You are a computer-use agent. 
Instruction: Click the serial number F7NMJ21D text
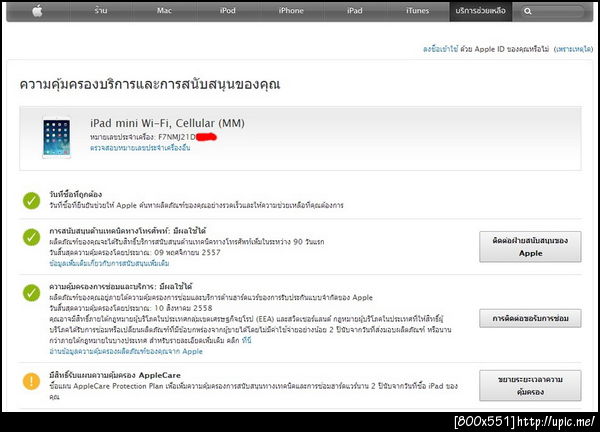177,137
